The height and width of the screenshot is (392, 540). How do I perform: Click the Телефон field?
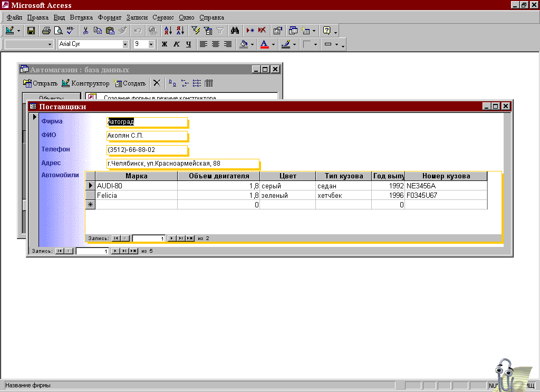click(x=147, y=149)
